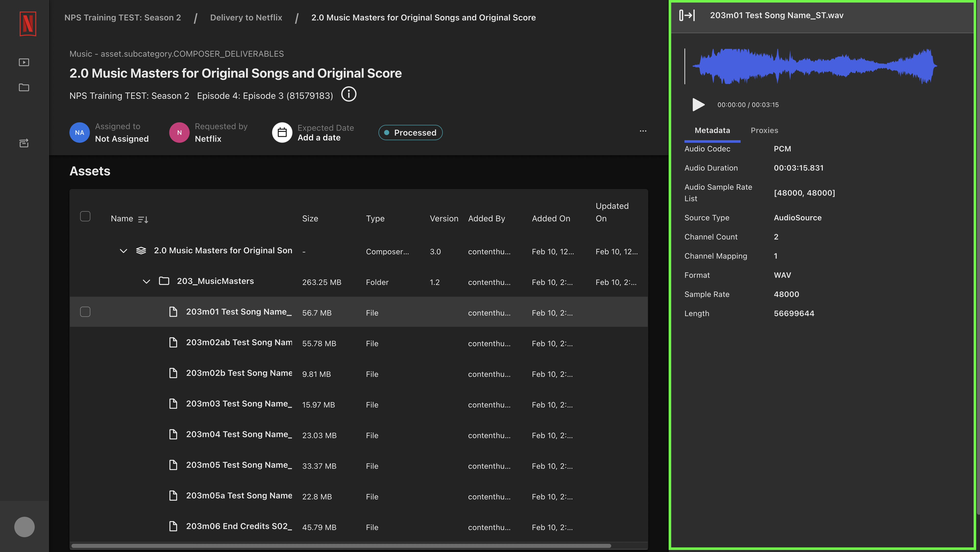Viewport: 980px width, 552px height.
Task: Open the requests inbox sidebar icon
Action: [24, 143]
